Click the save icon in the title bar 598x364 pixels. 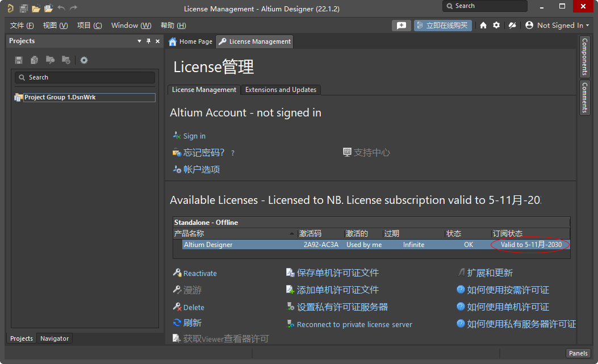tap(24, 8)
